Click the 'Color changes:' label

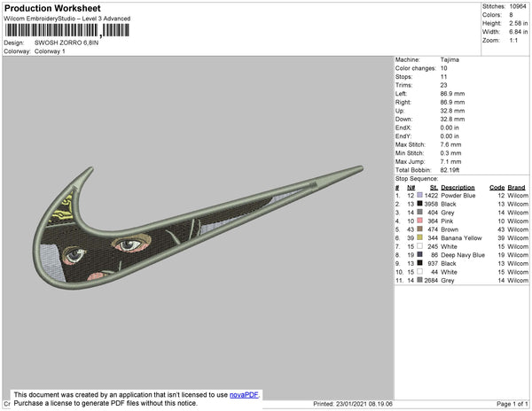pos(416,68)
